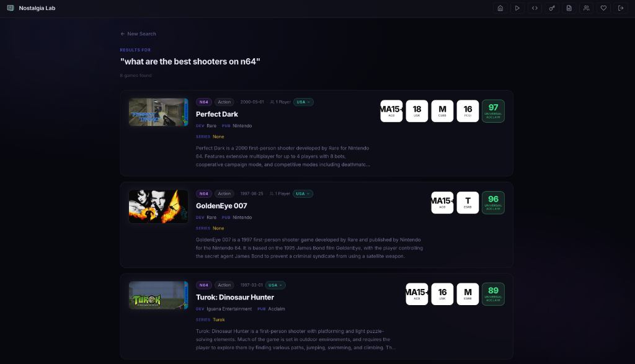Expand Turok USA region dropdown
This screenshot has width=635, height=364.
tap(275, 285)
